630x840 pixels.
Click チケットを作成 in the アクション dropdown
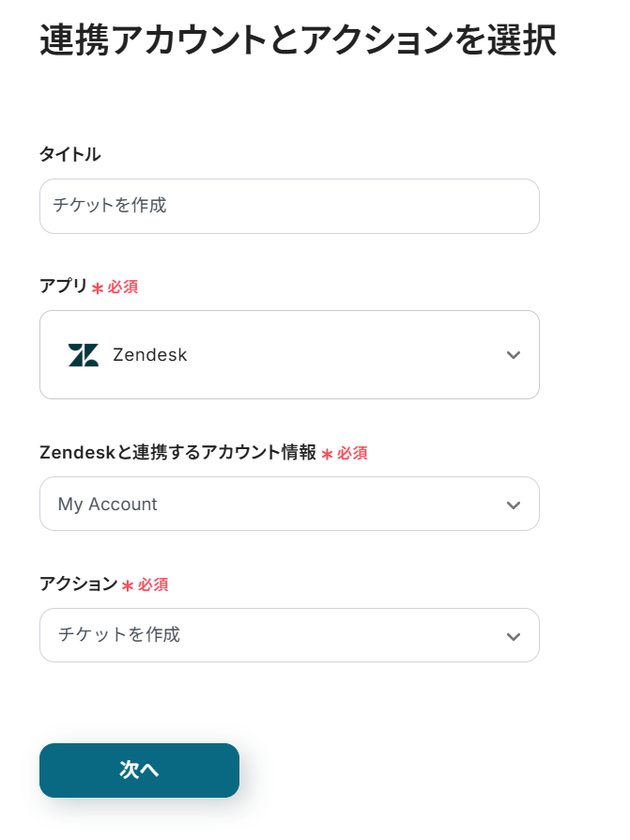point(119,635)
